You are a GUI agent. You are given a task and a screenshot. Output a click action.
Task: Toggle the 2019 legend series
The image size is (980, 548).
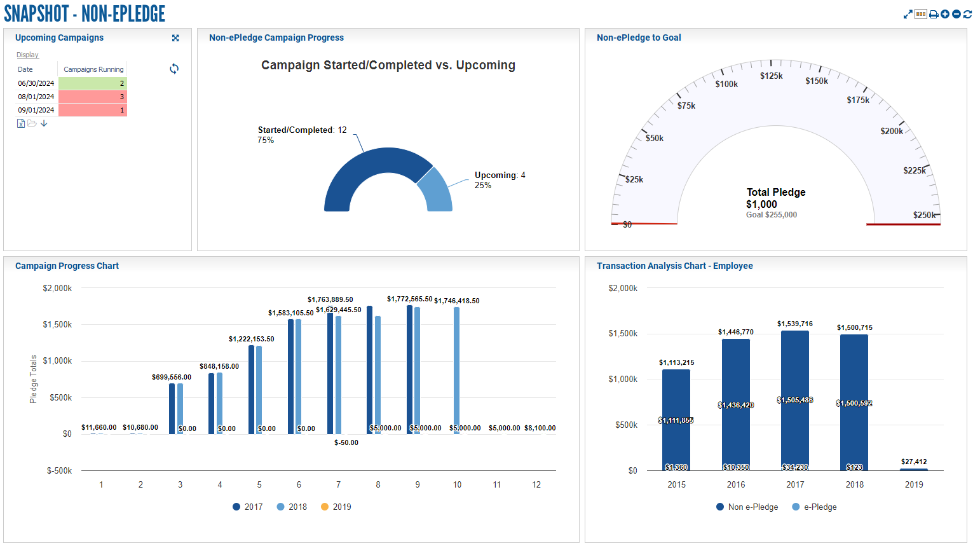coord(336,507)
